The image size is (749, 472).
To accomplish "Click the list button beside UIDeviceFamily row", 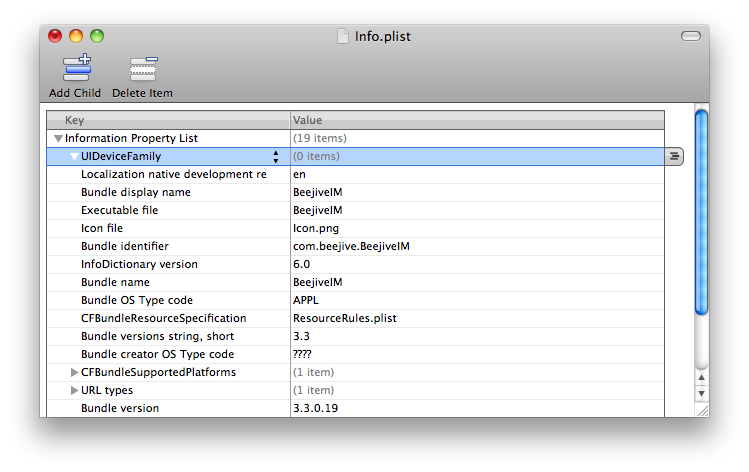I will tap(674, 156).
